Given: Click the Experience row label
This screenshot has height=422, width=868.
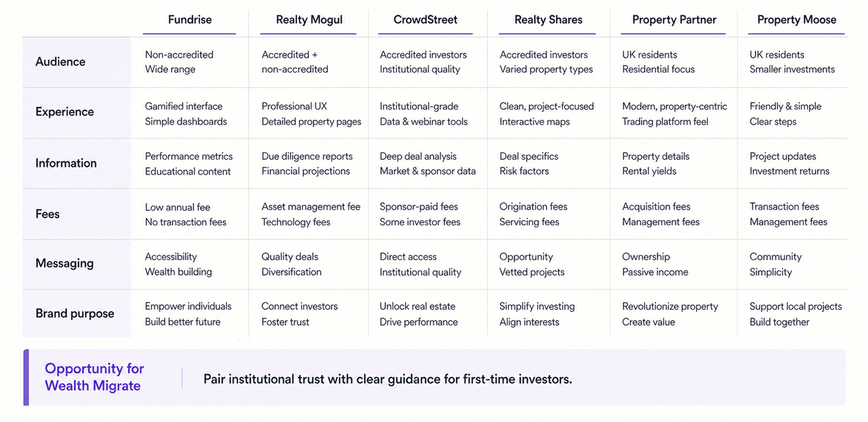Looking at the screenshot, I should [65, 111].
